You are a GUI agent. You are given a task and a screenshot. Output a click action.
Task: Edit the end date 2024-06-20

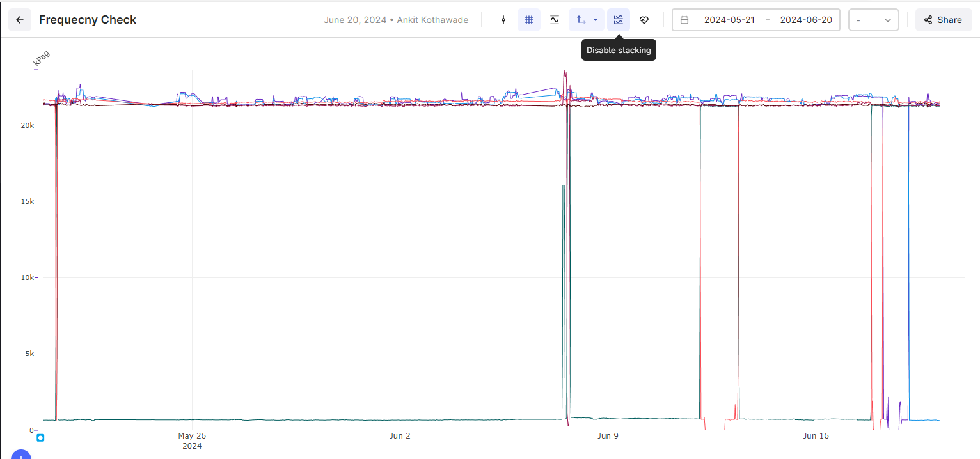pyautogui.click(x=806, y=20)
